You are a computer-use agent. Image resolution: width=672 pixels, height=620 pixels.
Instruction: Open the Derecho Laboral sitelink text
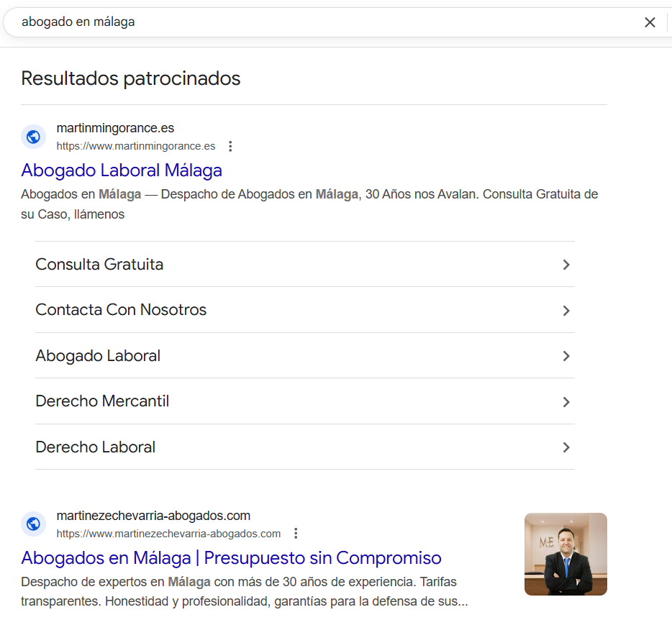[x=95, y=447]
